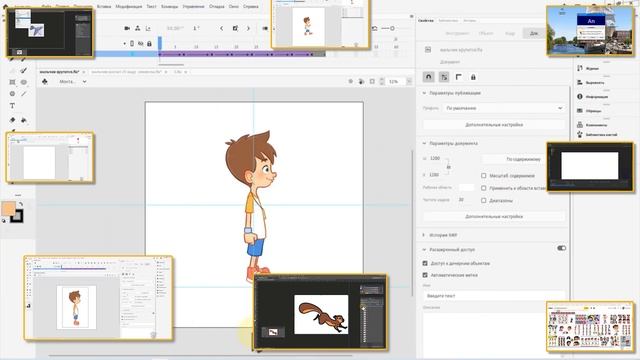Click the layer parenting hierarchy icon
Viewport: 640px width, 360px height.
click(138, 28)
